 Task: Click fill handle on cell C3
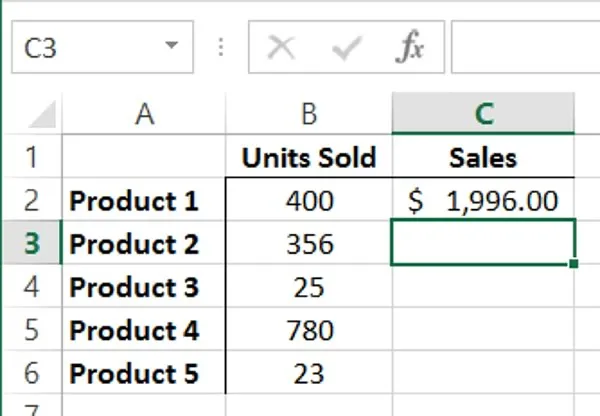pyautogui.click(x=575, y=264)
